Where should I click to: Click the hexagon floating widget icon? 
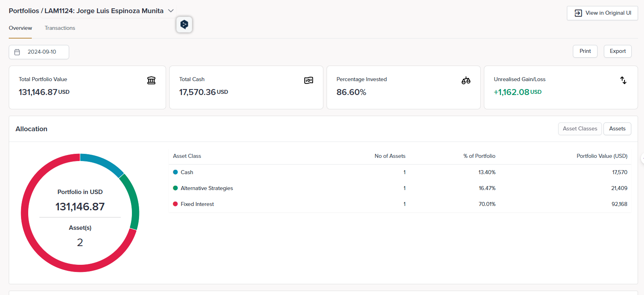point(184,25)
